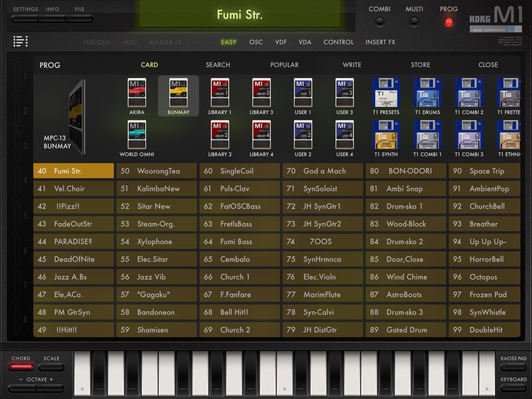532x399 pixels.
Task: Select program 58 Bandoneon
Action: point(157,312)
